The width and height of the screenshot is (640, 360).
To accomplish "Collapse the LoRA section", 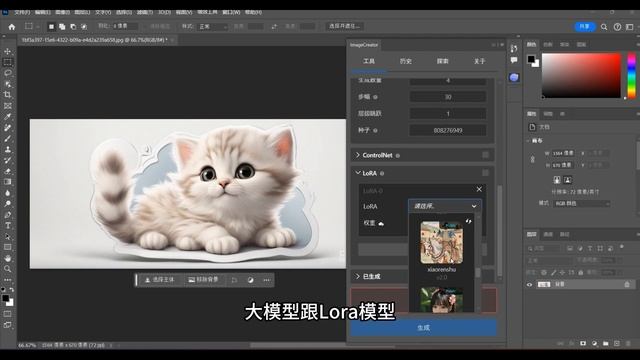I will [358, 173].
